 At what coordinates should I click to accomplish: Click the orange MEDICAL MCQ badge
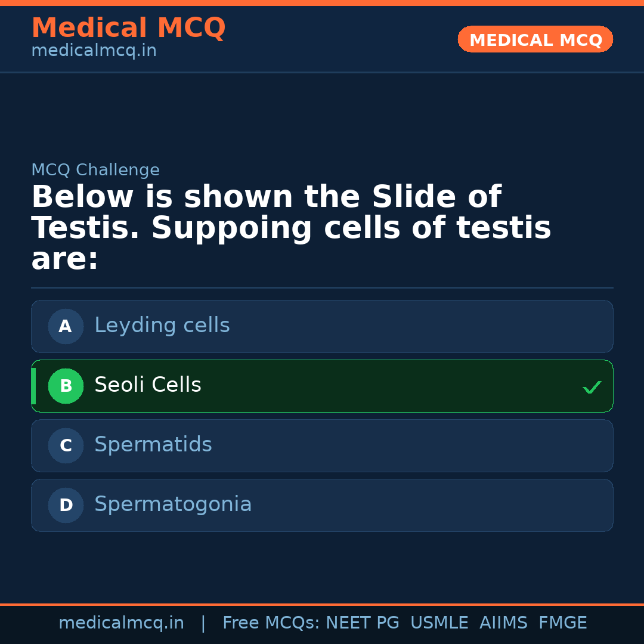tap(535, 40)
